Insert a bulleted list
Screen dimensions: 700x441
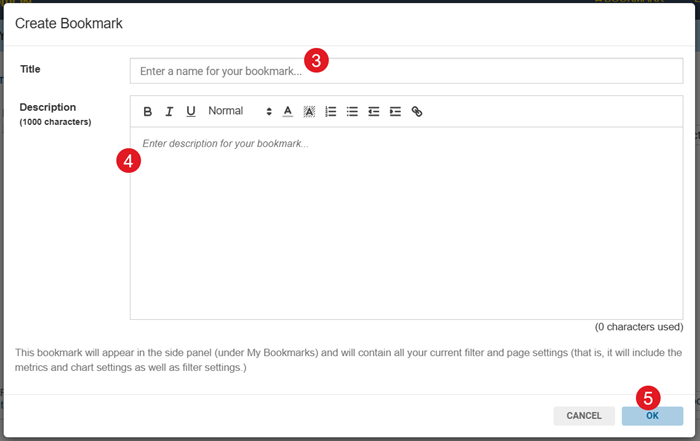point(352,111)
